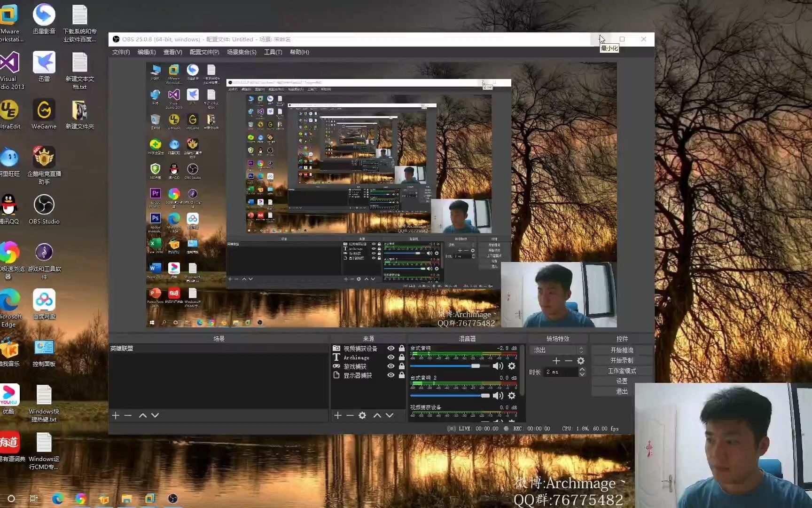Open 企鹅电竞直播助手 desktop shortcut

pyautogui.click(x=44, y=165)
